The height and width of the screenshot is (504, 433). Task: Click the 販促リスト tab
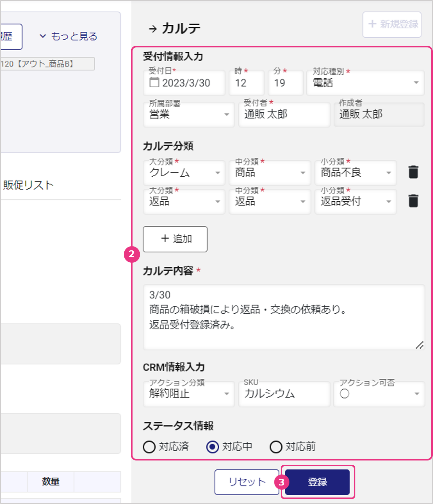pos(29,185)
